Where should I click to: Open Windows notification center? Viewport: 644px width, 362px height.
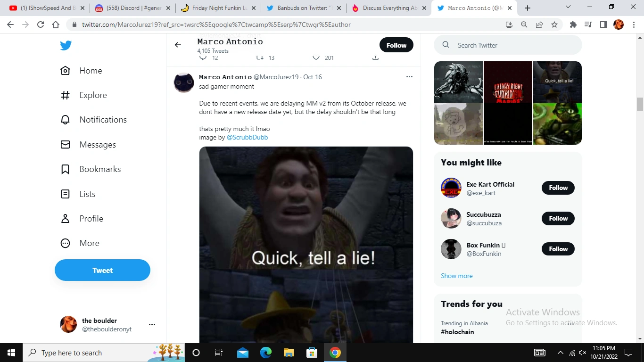(x=628, y=353)
